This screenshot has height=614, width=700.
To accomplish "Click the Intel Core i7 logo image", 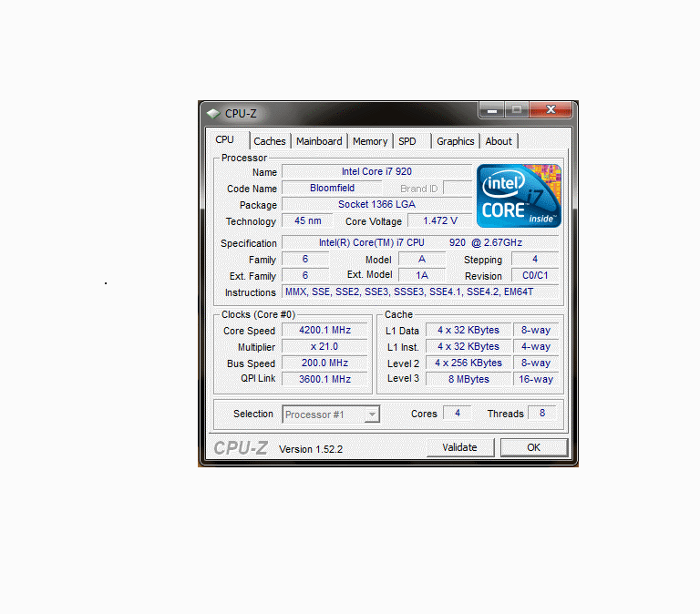I will tap(519, 196).
